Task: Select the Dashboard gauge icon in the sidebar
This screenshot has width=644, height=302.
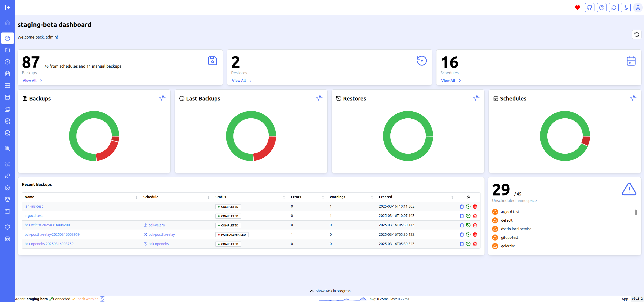Action: (8, 38)
